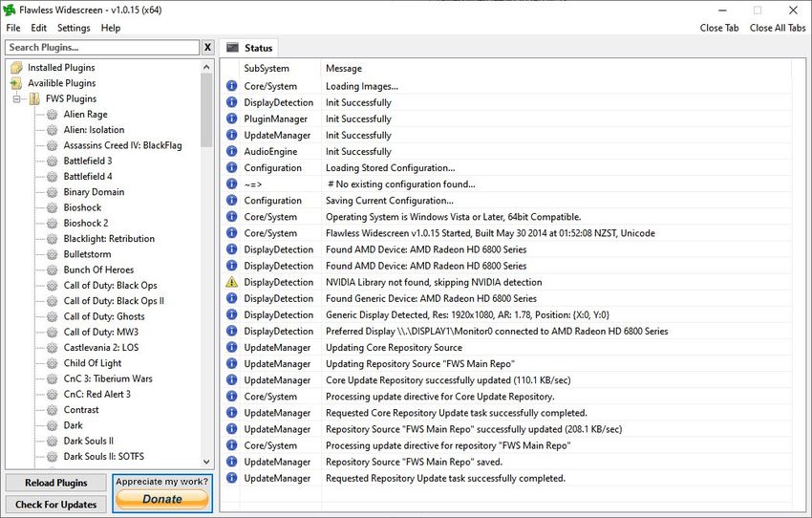Click the info icon on Updating Core Repository Source row
The height and width of the screenshot is (518, 812).
pos(231,347)
